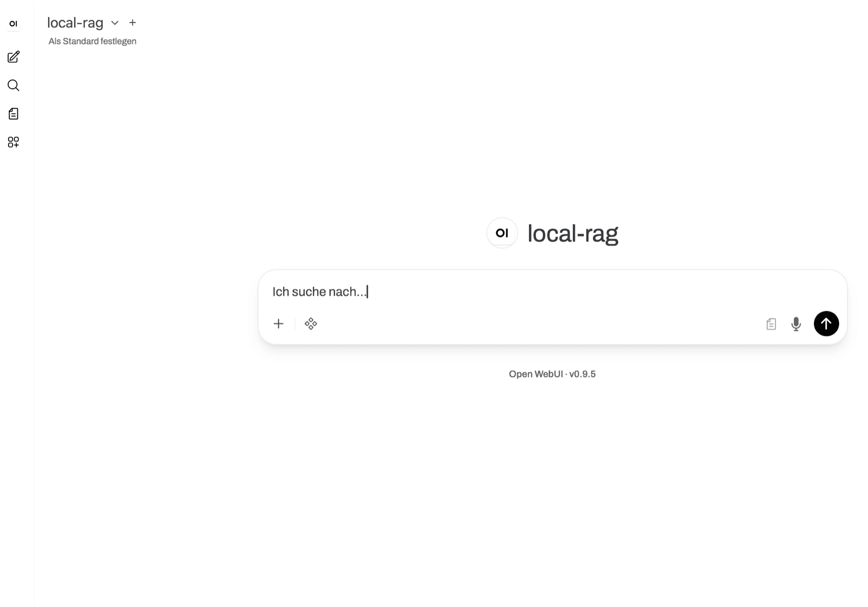The height and width of the screenshot is (607, 868).
Task: Click the divider between plus and integrations icons
Action: click(295, 324)
